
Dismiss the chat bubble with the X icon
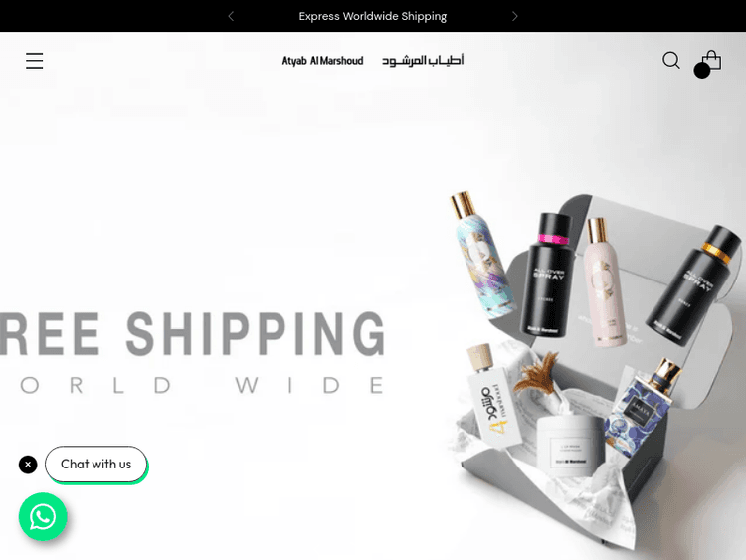pos(28,465)
